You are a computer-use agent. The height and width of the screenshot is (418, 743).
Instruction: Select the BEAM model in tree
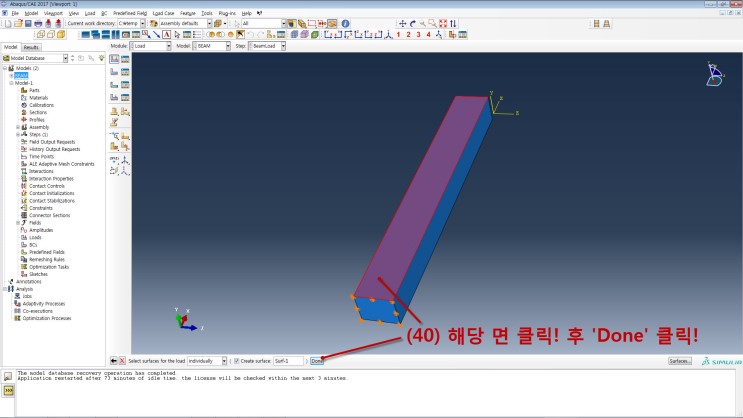point(21,76)
